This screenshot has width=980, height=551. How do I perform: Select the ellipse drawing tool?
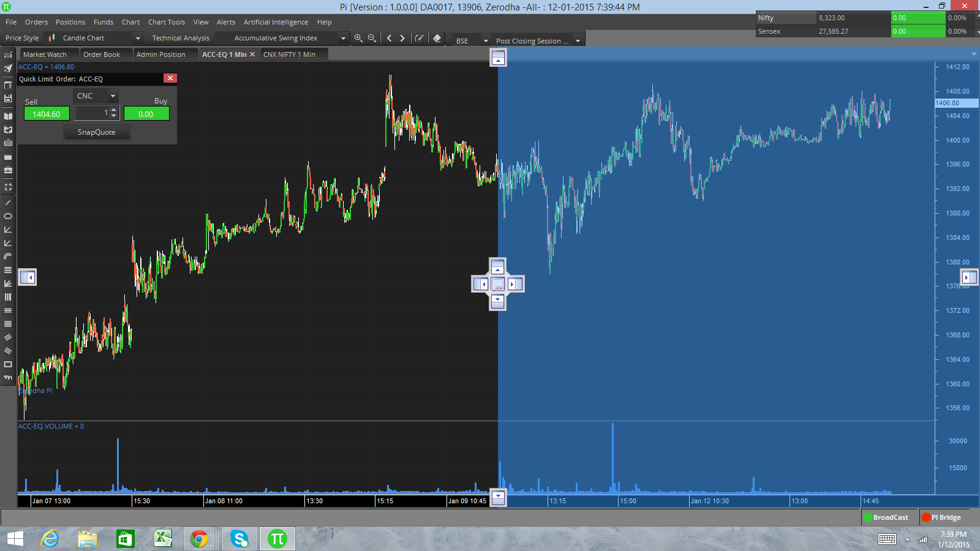(8, 216)
